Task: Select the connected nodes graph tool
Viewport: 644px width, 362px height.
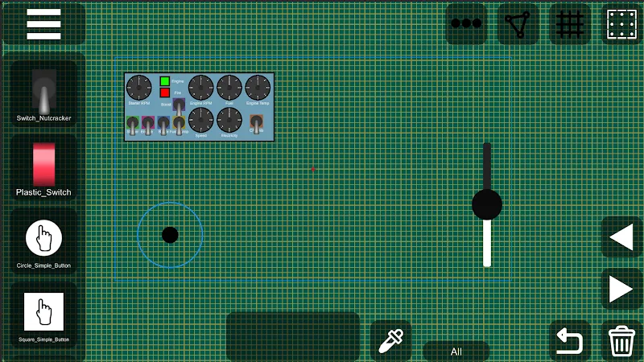Action: pyautogui.click(x=518, y=24)
